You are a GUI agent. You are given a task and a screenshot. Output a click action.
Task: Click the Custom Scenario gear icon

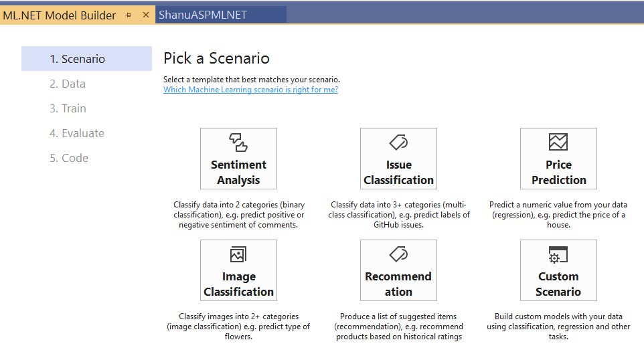click(558, 255)
